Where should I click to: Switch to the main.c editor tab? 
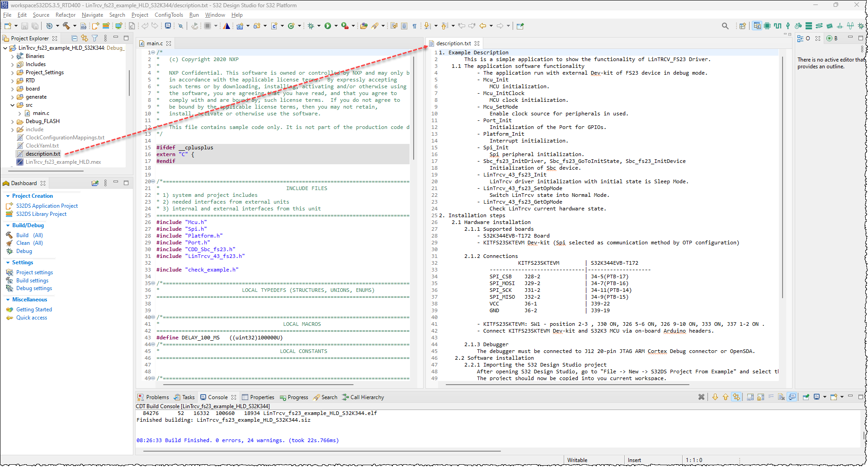(x=154, y=43)
